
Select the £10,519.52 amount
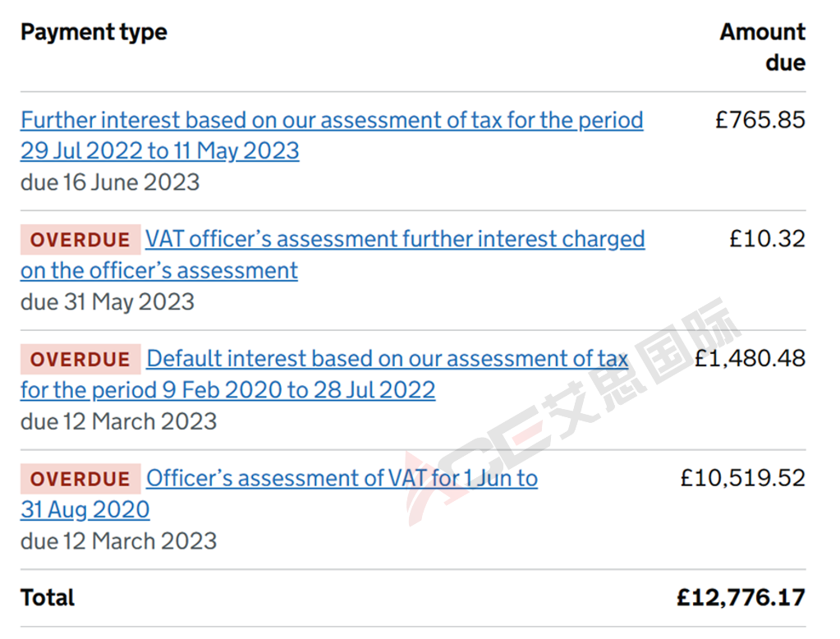tap(743, 478)
